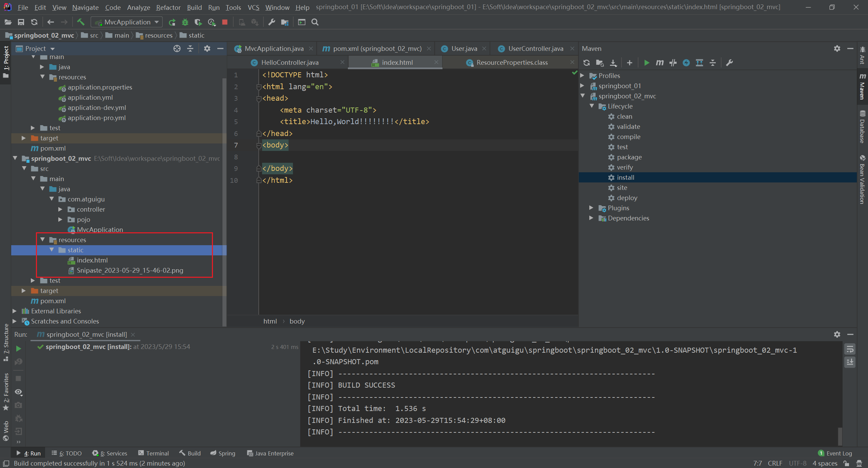Screen dimensions: 868x468
Task: Toggle the Bean Validation tool window stripe
Action: tap(863, 179)
